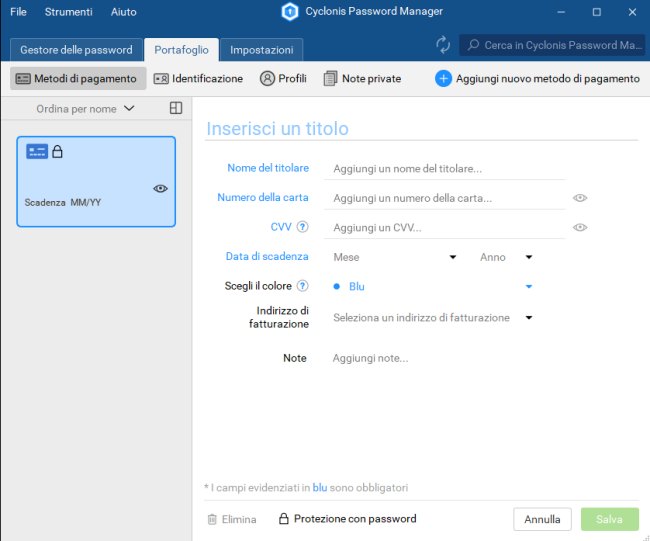Open Profili section

pos(283,78)
